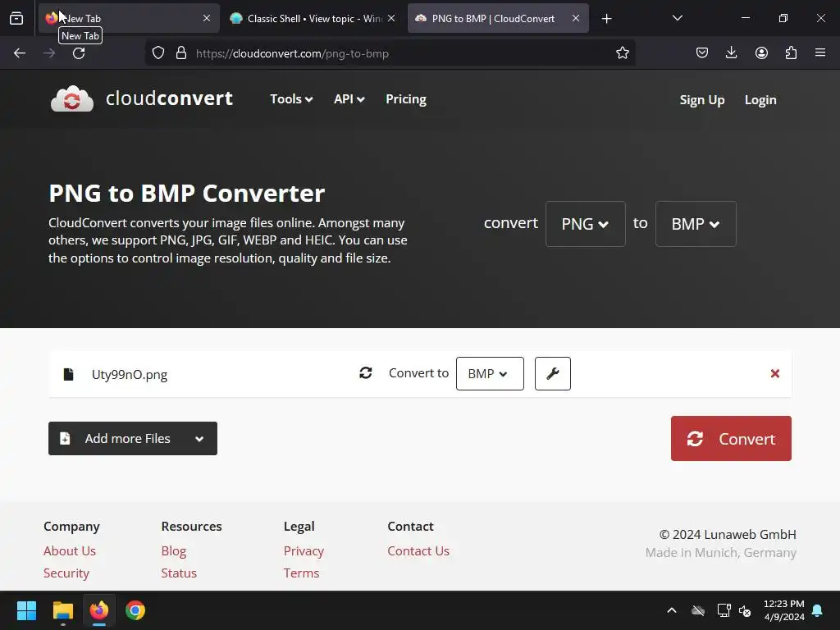Click the Firefox taskbar icon
The width and height of the screenshot is (840, 630).
coord(99,610)
